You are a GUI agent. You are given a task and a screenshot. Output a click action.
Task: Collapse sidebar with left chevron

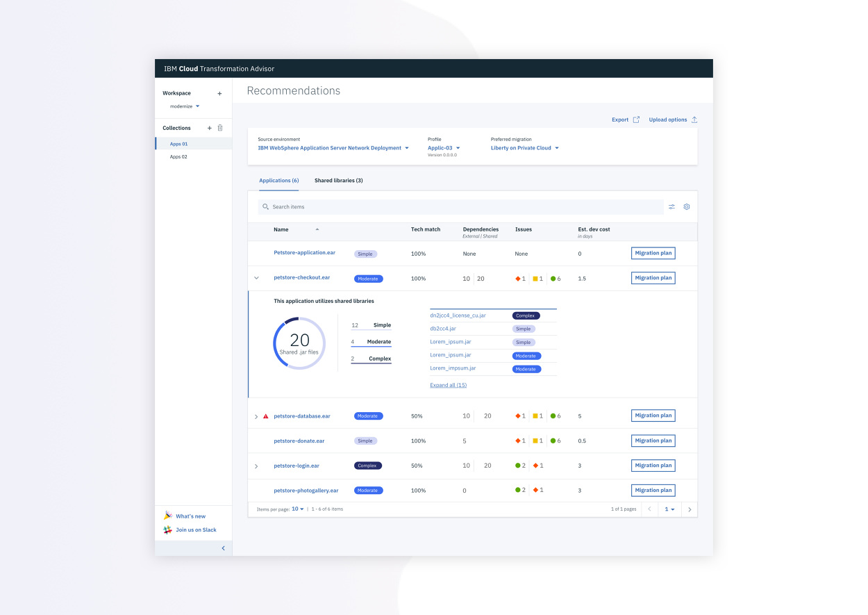pos(223,548)
